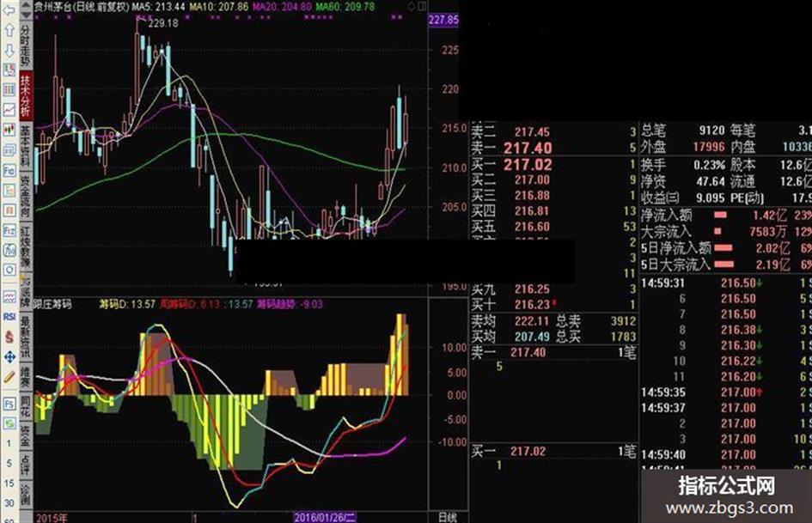Click the 买一 217.02 quote row
Viewport: 812px width, 523px height.
[x=553, y=165]
